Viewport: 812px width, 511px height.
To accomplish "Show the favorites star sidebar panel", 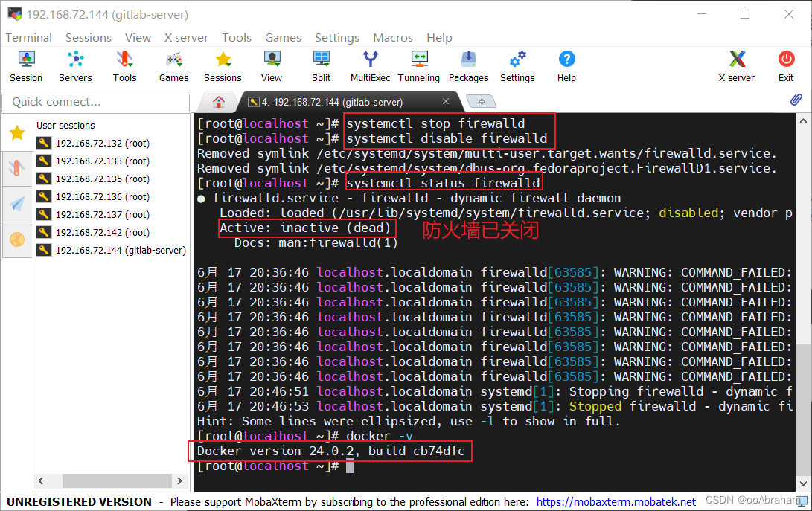I will pyautogui.click(x=16, y=132).
